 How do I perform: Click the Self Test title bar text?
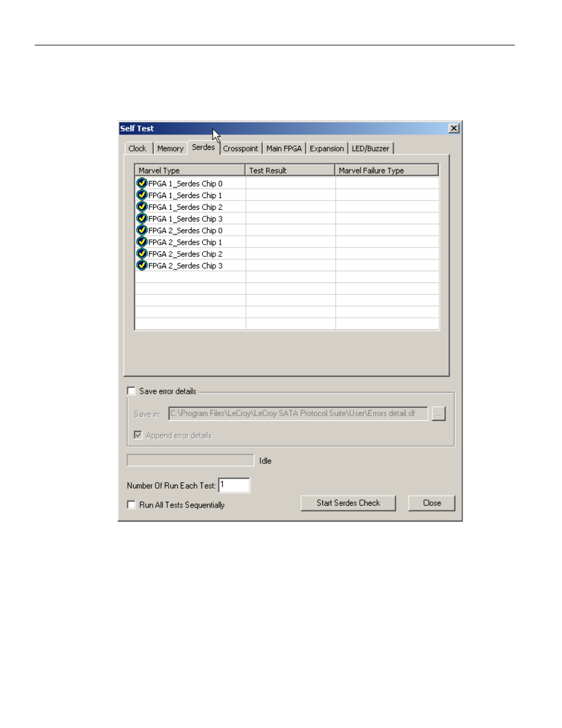[137, 129]
